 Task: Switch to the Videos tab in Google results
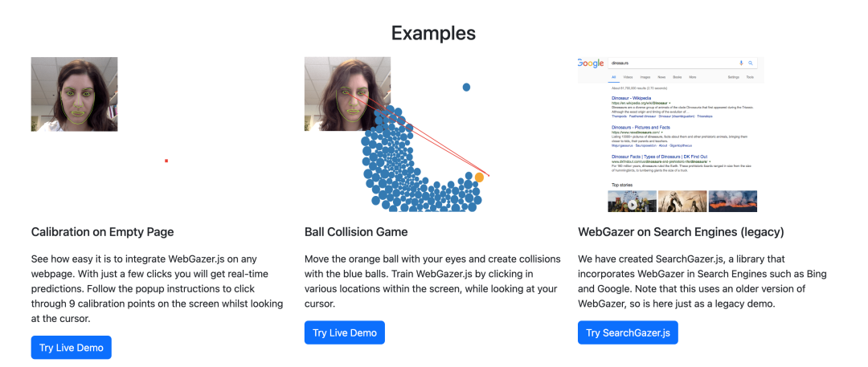(x=627, y=77)
